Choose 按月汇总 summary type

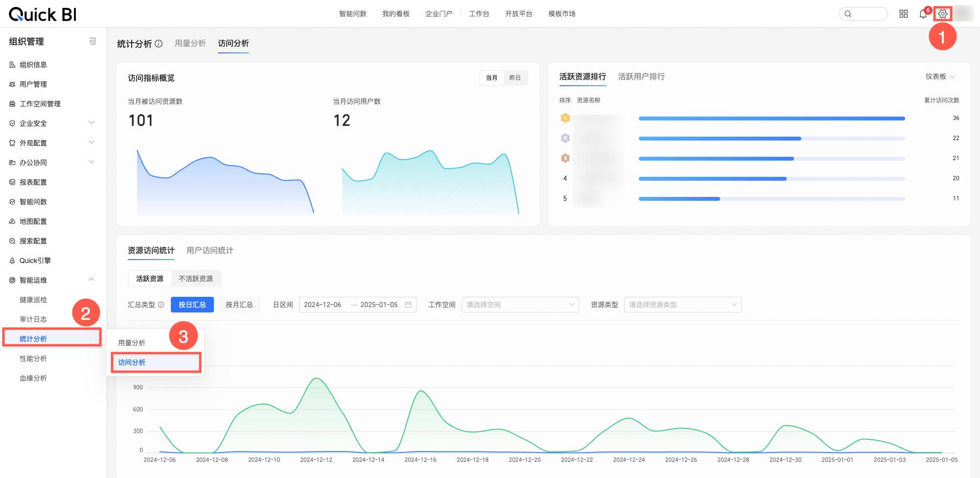click(x=239, y=305)
